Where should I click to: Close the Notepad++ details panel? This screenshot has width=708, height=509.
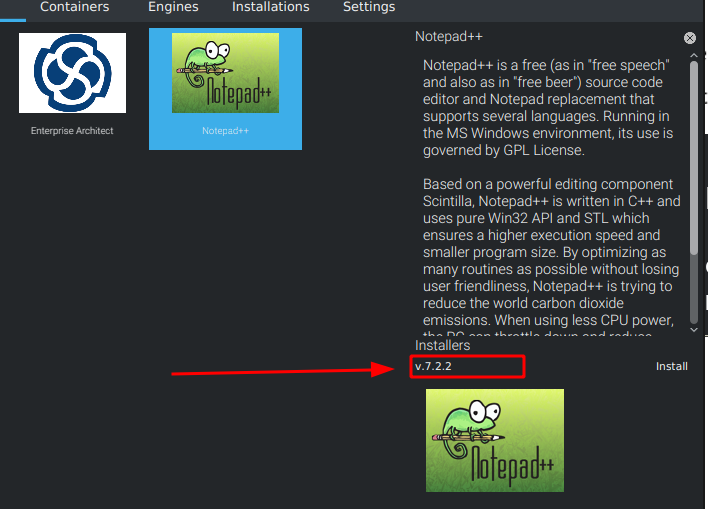pyautogui.click(x=689, y=38)
